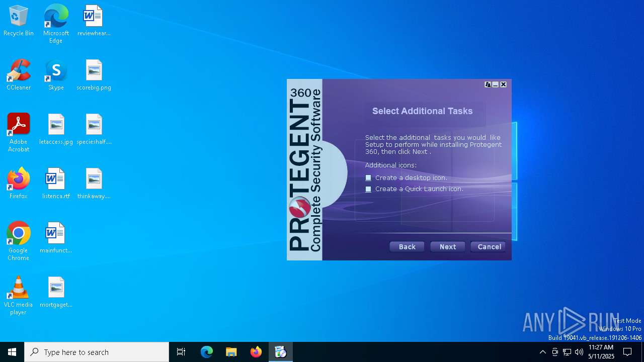Close the Protegent setup window
The image size is (644, 362).
pos(503,84)
